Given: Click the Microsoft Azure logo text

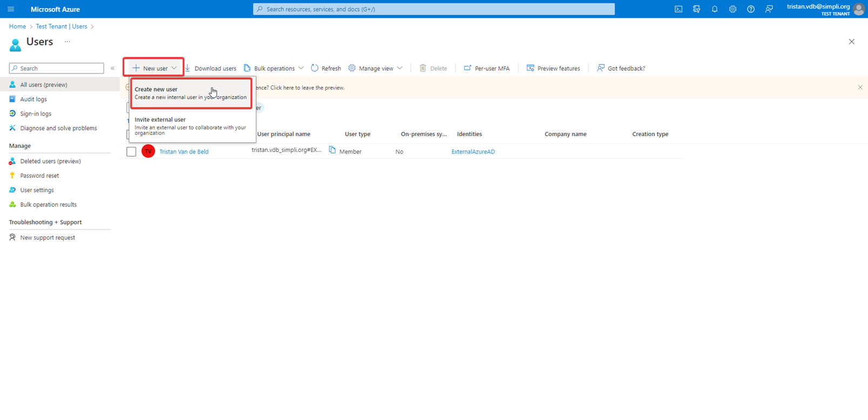Looking at the screenshot, I should coord(55,9).
